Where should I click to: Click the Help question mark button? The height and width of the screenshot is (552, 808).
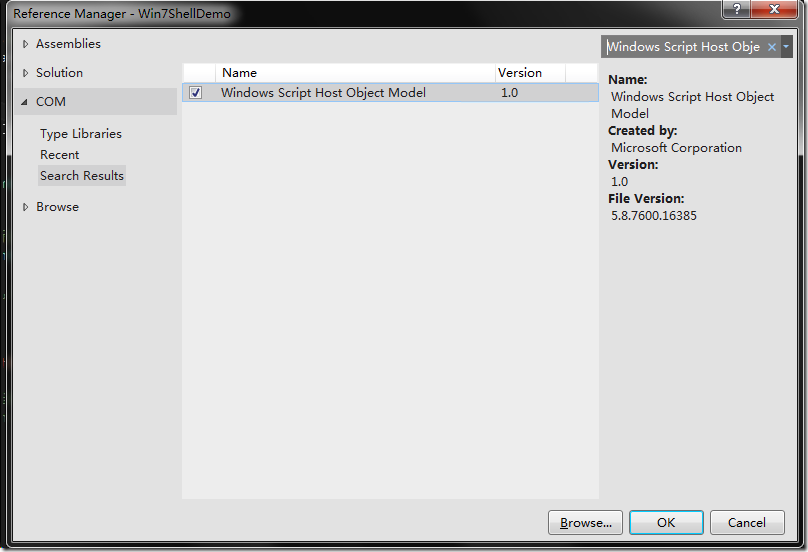click(x=737, y=9)
